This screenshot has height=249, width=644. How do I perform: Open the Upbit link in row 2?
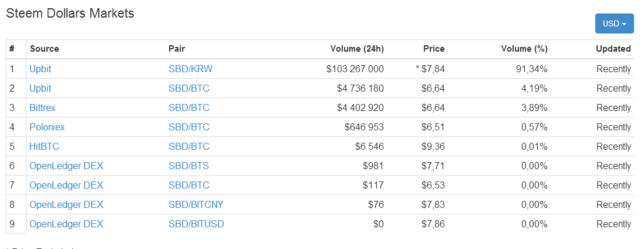coord(40,88)
